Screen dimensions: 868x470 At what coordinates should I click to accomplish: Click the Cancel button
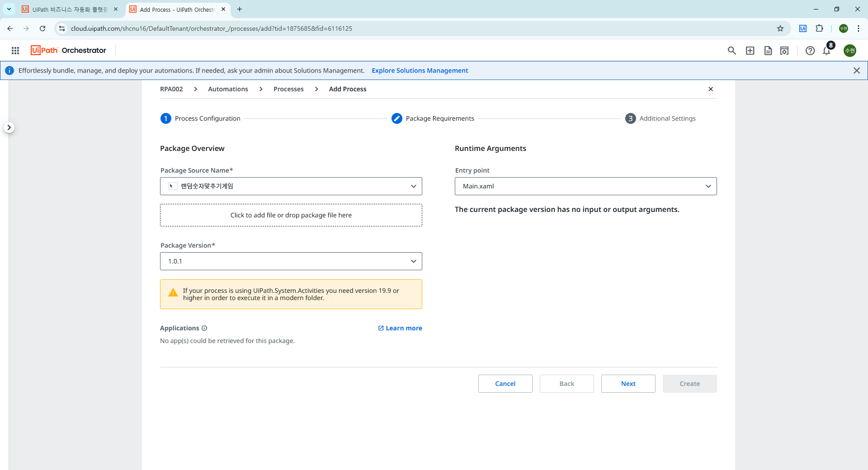tap(505, 384)
